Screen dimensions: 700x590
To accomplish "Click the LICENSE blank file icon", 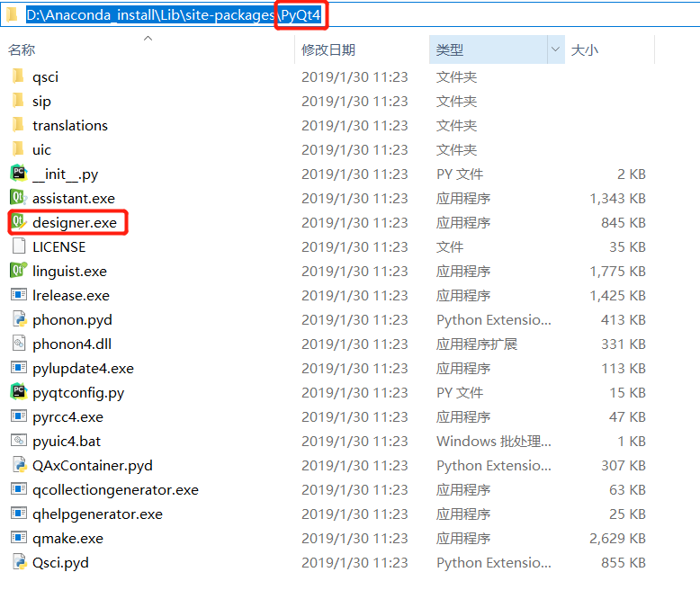I will [19, 246].
